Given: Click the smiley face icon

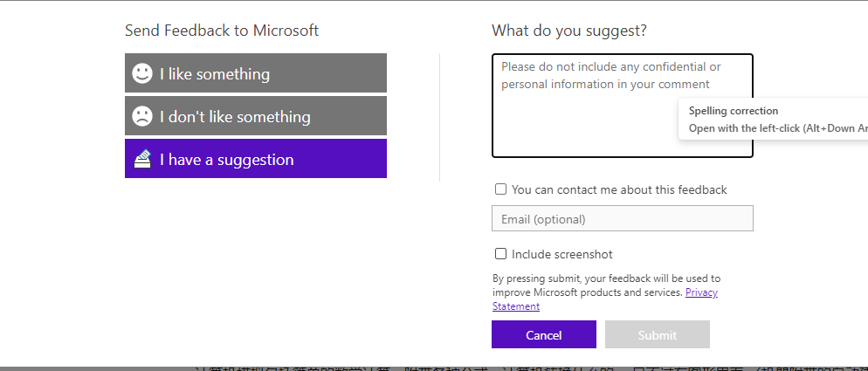Looking at the screenshot, I should pos(142,73).
